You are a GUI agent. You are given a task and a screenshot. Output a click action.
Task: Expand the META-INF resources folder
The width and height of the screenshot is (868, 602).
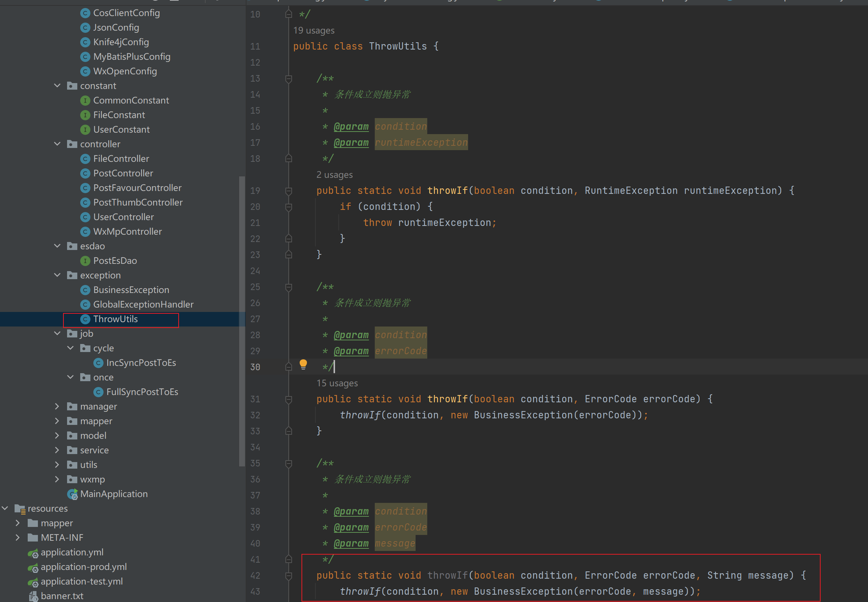point(18,537)
